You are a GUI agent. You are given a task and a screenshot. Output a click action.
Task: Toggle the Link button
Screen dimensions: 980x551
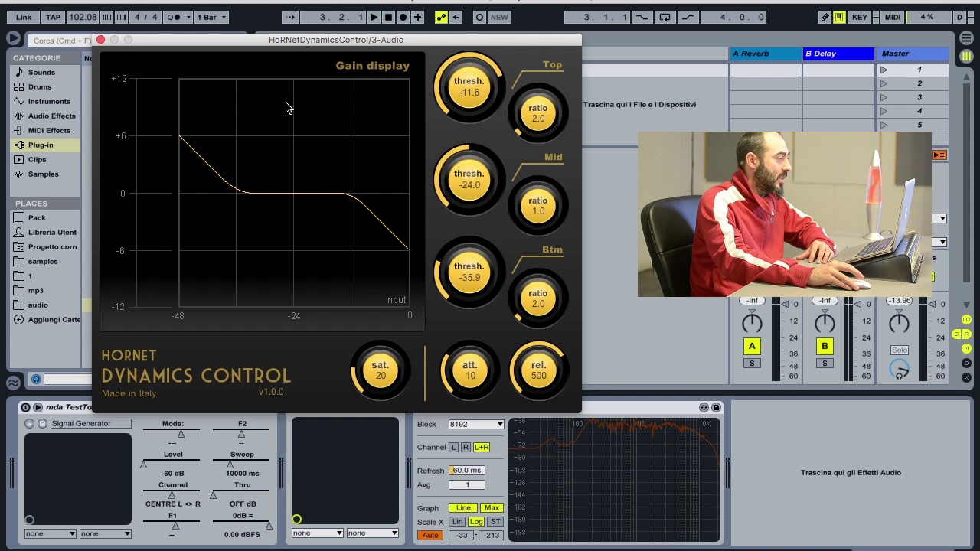(x=24, y=17)
